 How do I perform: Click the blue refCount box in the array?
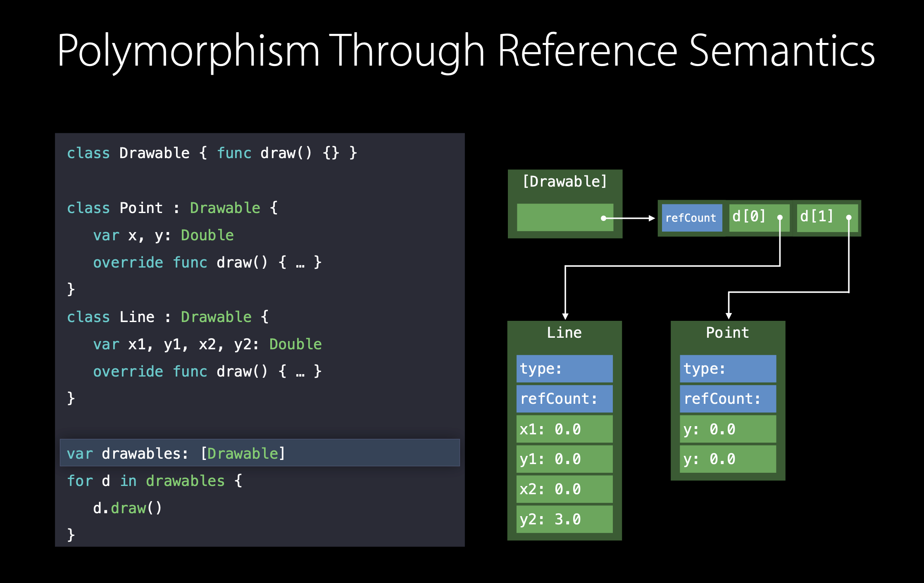point(691,218)
